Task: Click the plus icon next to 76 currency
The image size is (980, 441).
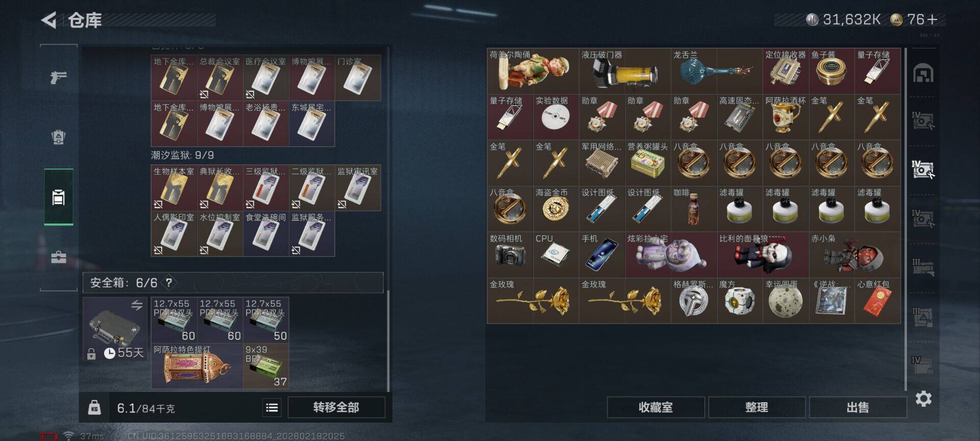Action: pyautogui.click(x=932, y=19)
